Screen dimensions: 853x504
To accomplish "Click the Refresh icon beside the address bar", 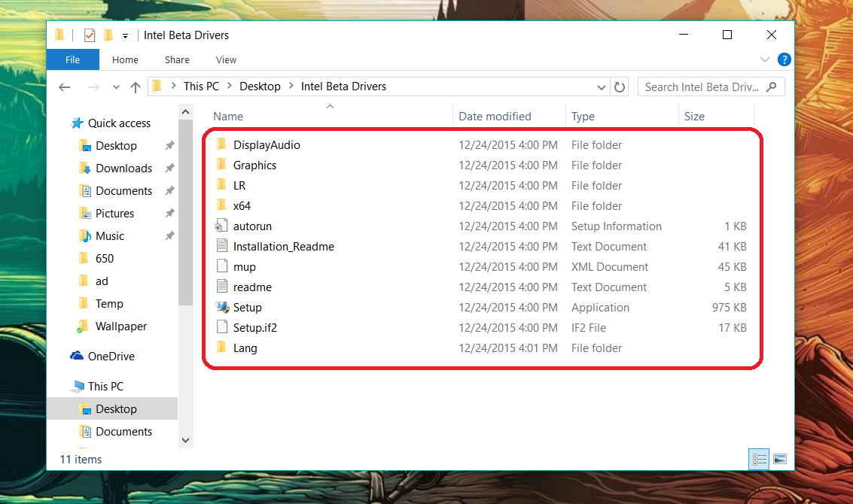I will 620,87.
